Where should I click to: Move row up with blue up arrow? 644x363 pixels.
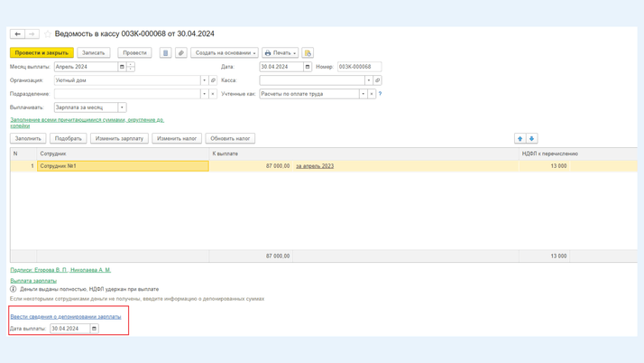[x=520, y=138]
